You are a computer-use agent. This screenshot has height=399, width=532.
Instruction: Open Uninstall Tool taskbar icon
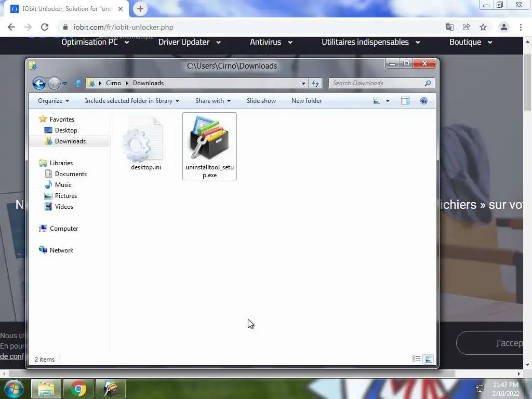pyautogui.click(x=111, y=389)
